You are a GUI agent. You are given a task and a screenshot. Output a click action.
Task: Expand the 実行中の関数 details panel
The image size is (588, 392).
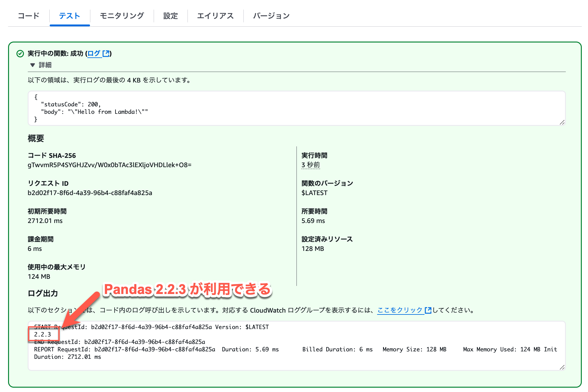tap(44, 65)
